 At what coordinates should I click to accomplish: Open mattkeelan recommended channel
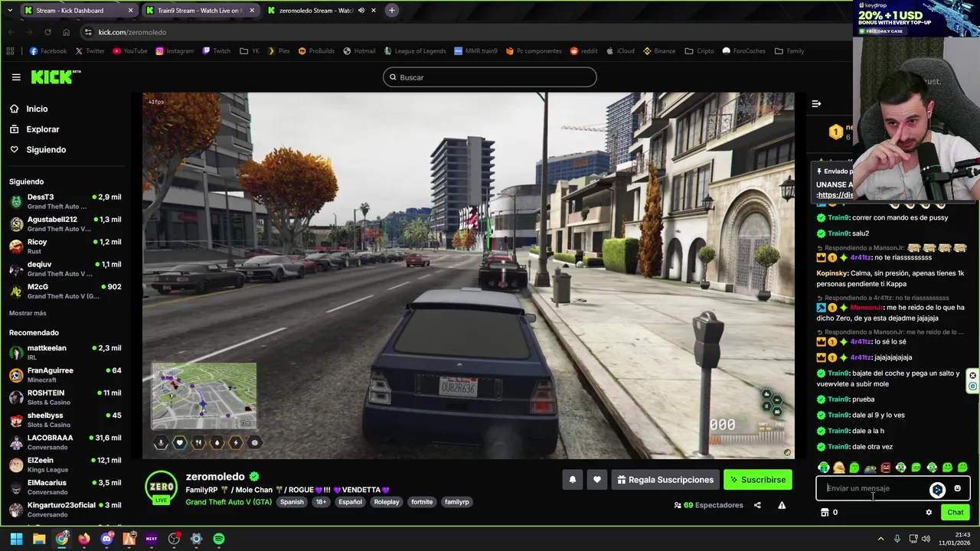tap(65, 352)
